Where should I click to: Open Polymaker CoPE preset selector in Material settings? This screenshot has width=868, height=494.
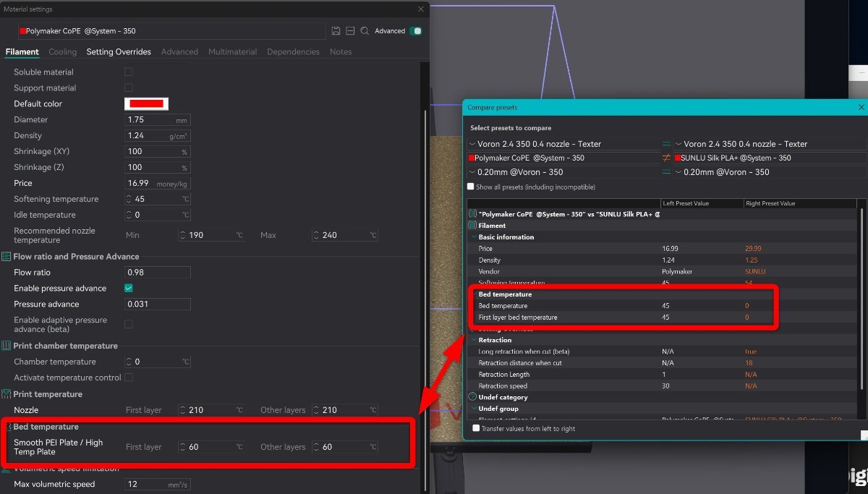click(x=172, y=31)
